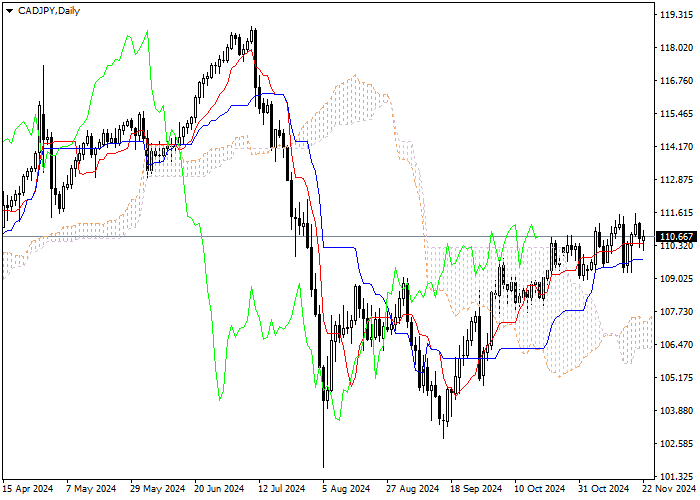Click the 105.175 price axis label
700x500 pixels.
pyautogui.click(x=676, y=378)
